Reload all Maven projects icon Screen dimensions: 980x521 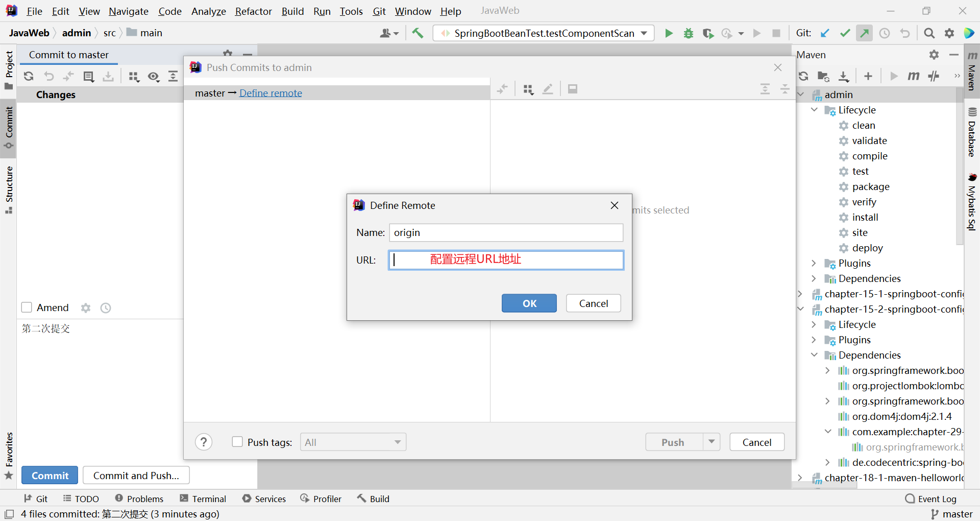tap(803, 76)
